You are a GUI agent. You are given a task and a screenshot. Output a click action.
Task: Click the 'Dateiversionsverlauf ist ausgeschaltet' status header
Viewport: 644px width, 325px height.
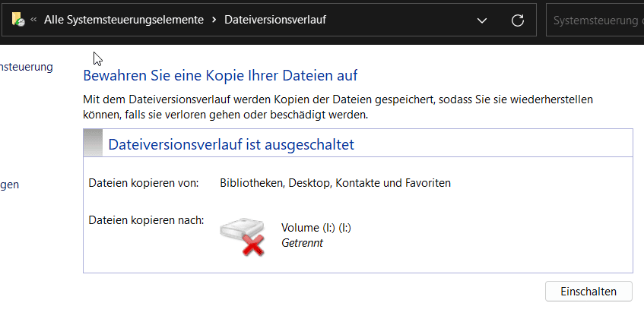point(231,144)
